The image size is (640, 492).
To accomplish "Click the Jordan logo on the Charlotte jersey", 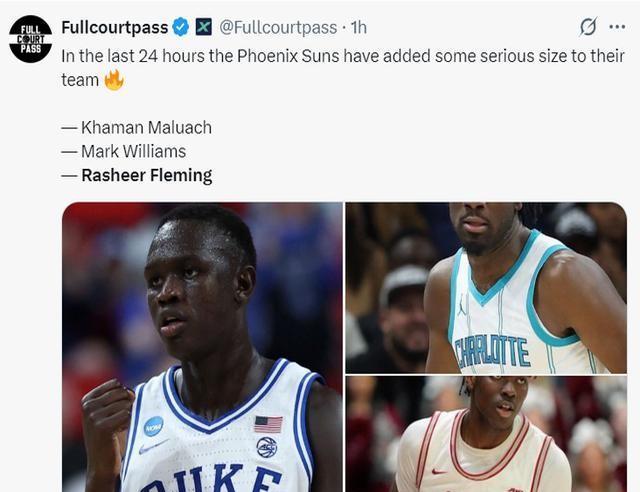I will click(462, 305).
